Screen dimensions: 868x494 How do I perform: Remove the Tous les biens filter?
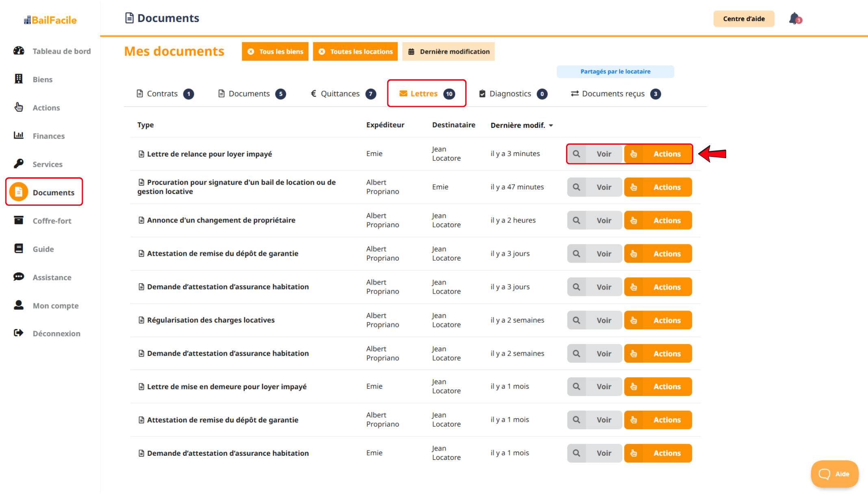251,52
